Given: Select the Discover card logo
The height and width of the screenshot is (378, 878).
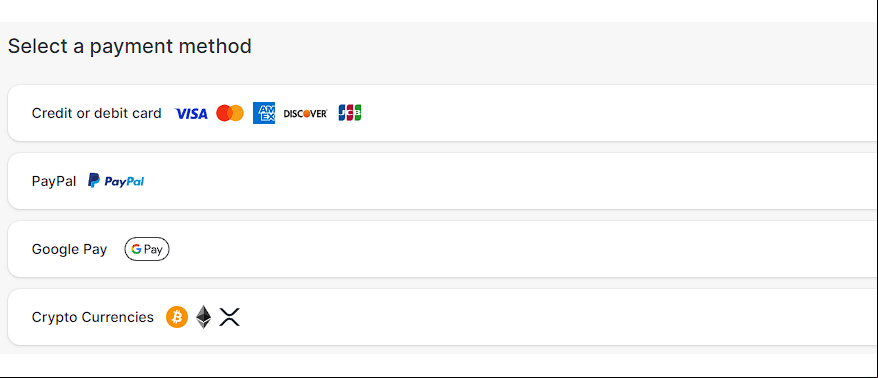Looking at the screenshot, I should (305, 114).
